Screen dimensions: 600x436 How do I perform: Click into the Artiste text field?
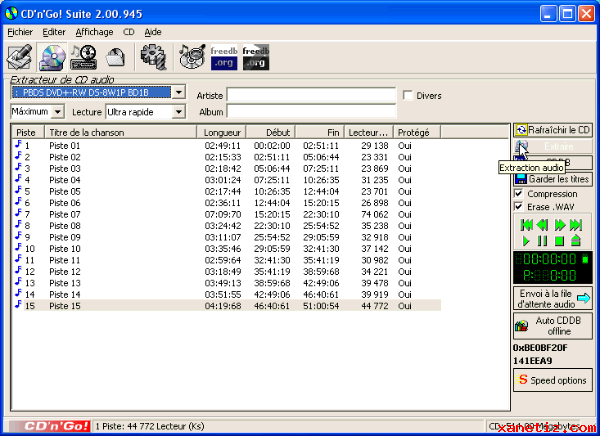tap(311, 95)
